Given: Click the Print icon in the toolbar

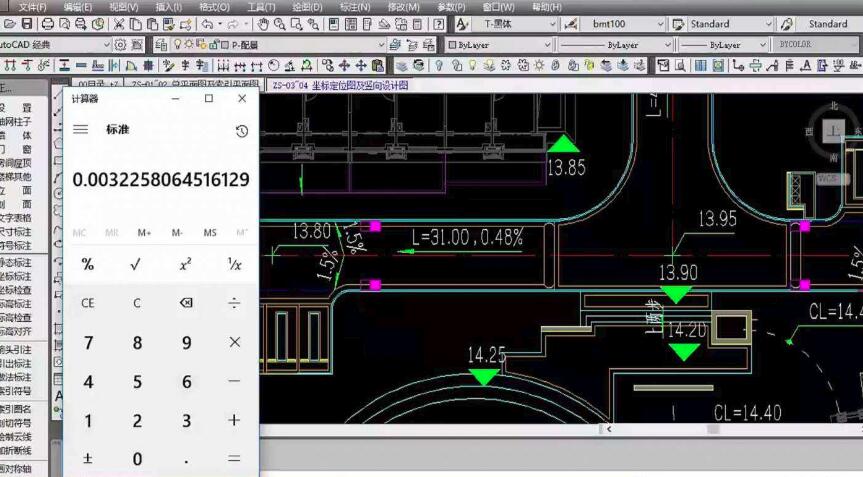Looking at the screenshot, I should [47, 24].
